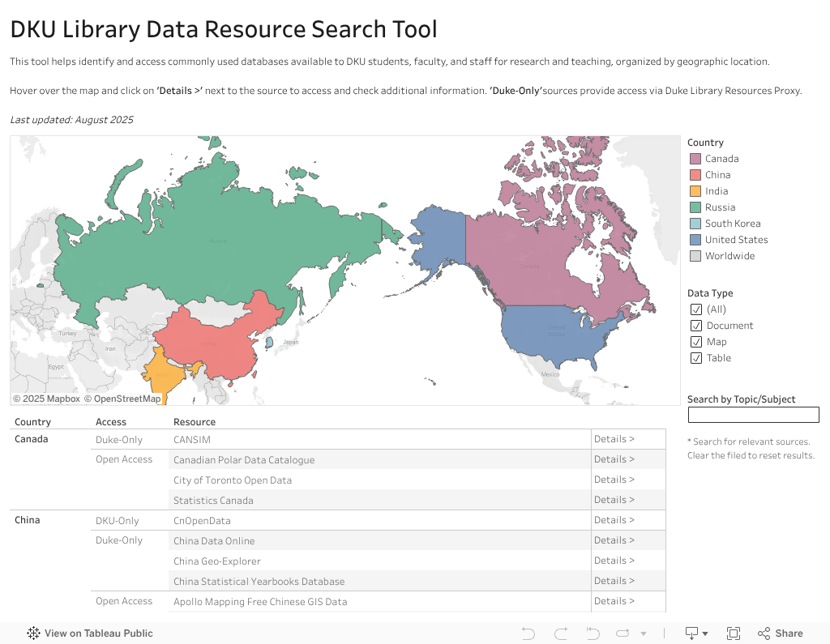This screenshot has height=644, width=830.
Task: Uncheck the Document data type
Action: pos(695,326)
